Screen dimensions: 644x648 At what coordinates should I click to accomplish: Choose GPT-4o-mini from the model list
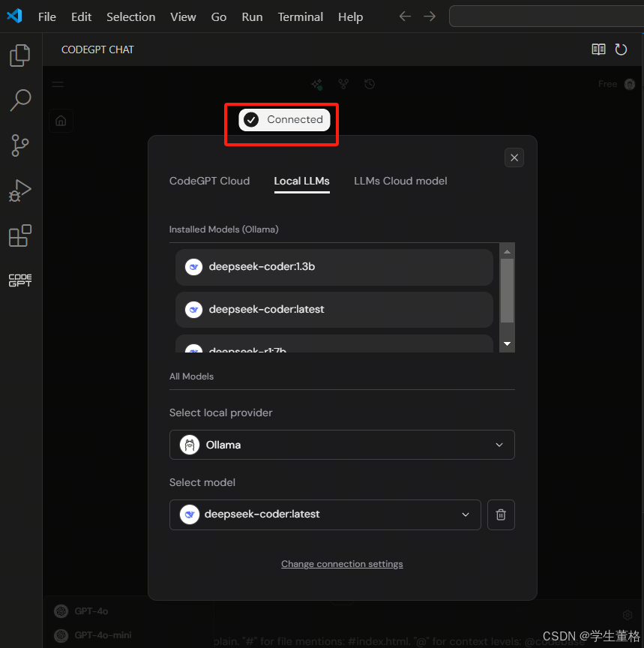94,634
